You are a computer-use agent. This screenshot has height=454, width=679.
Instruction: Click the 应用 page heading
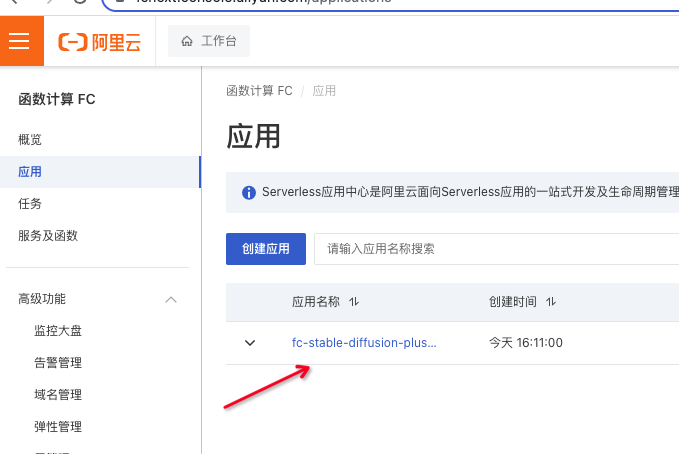pyautogui.click(x=253, y=136)
